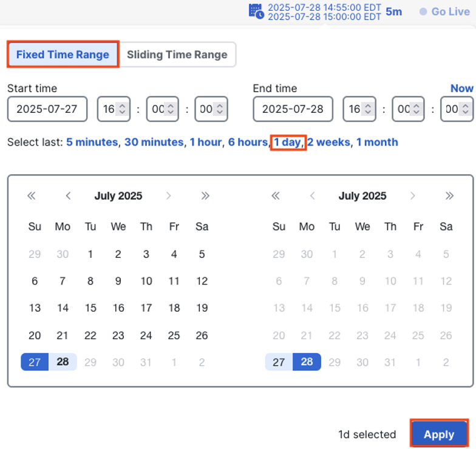Choose July 19 in the left calendar
The height and width of the screenshot is (449, 476).
tap(202, 308)
